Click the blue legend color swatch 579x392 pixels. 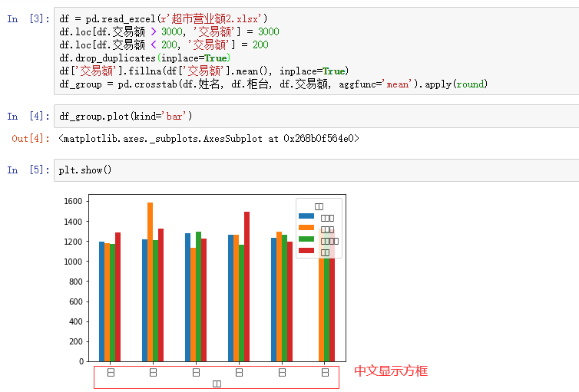point(306,216)
